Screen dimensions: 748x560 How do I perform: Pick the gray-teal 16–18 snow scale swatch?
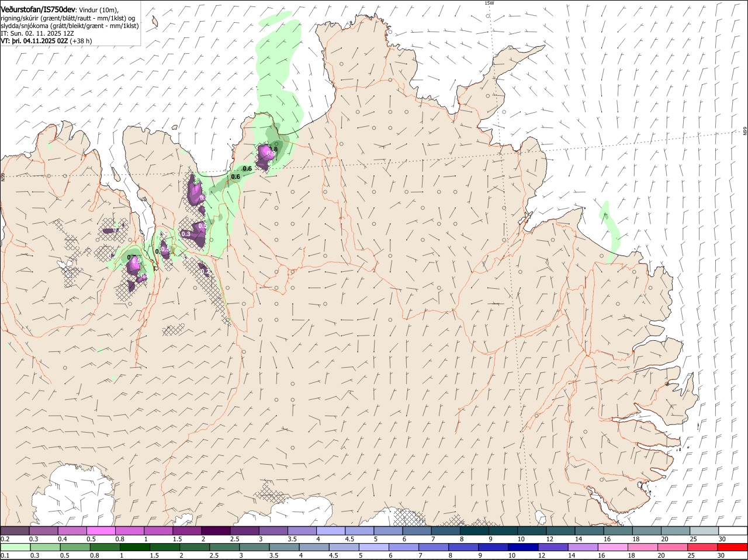point(618,531)
